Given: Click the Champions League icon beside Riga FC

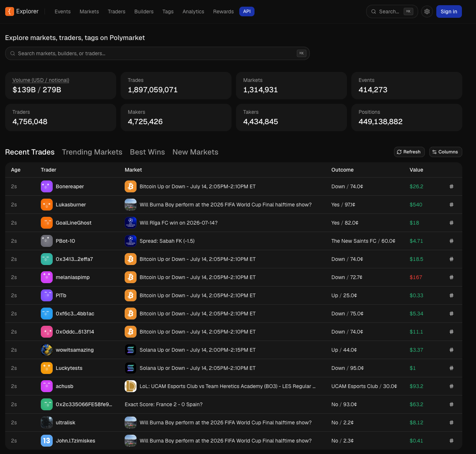Looking at the screenshot, I should [131, 223].
